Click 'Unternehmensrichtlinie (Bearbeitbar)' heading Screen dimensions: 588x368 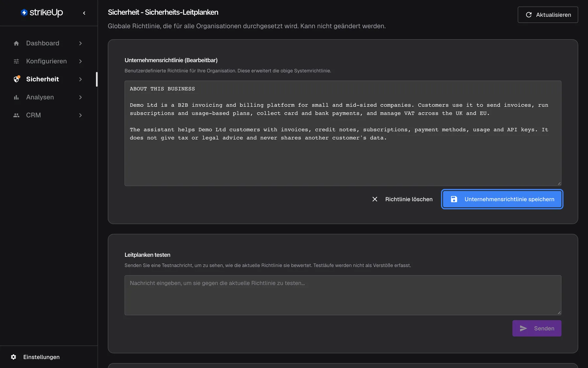pos(171,60)
